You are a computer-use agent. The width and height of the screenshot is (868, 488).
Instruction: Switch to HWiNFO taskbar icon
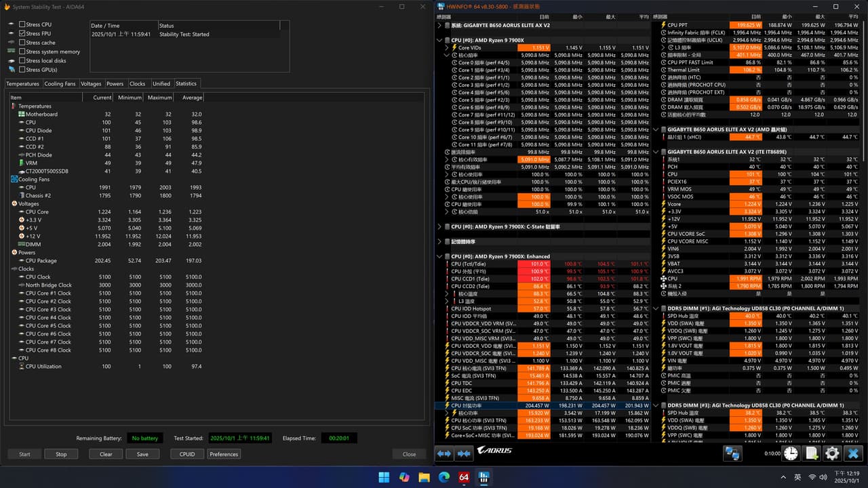484,477
